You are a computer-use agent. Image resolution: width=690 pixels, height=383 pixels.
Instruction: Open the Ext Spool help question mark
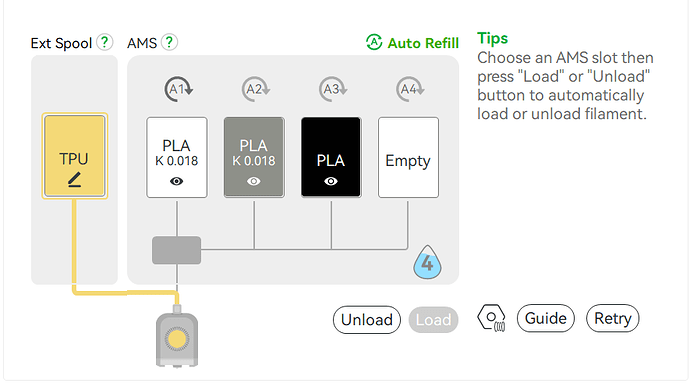point(105,42)
